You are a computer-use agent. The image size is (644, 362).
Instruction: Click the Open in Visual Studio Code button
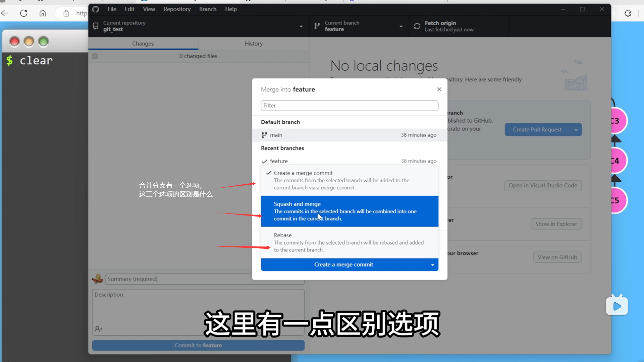click(542, 185)
